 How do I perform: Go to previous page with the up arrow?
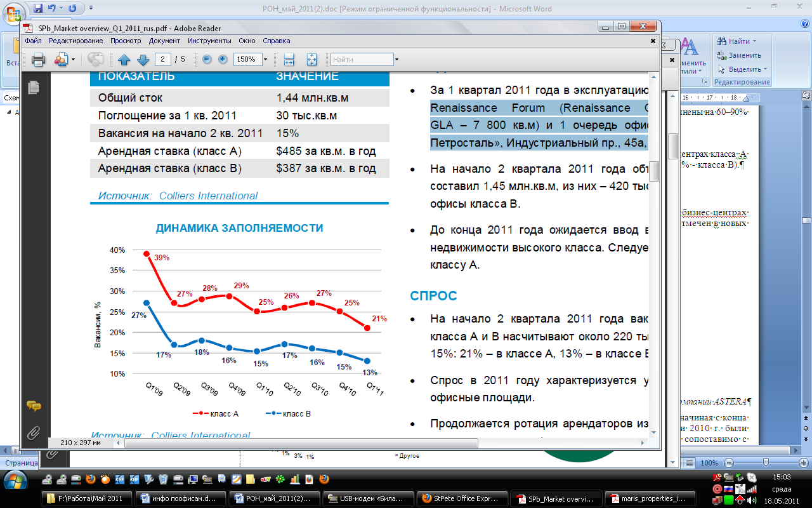pyautogui.click(x=124, y=60)
